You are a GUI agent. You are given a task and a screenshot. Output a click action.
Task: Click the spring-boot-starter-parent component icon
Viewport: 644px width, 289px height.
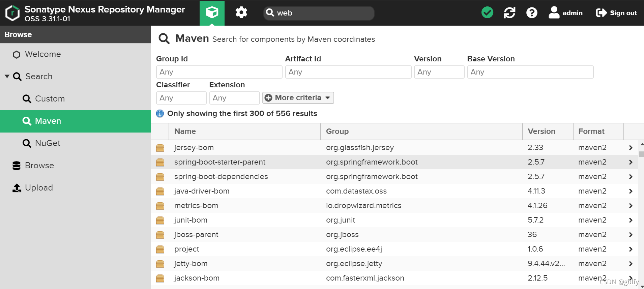[160, 162]
